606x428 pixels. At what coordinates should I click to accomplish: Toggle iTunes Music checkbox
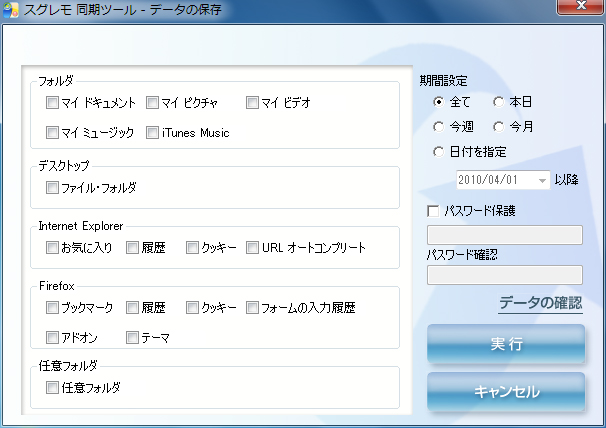[x=152, y=133]
